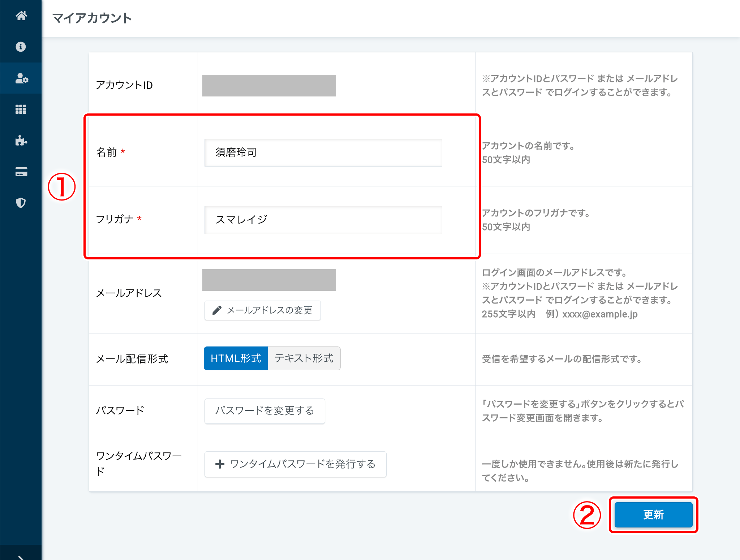
Task: Click the info icon in the sidebar
Action: click(21, 47)
